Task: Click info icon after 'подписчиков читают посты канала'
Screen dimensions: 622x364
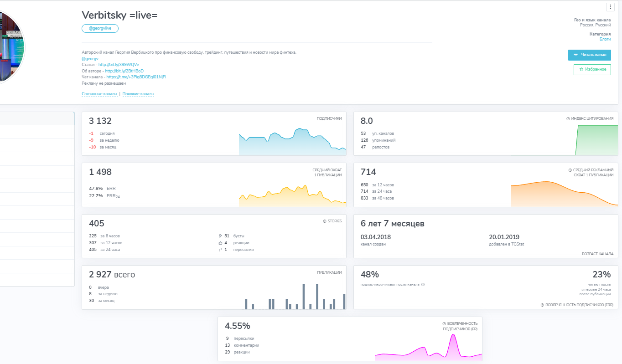Action: pos(423,285)
